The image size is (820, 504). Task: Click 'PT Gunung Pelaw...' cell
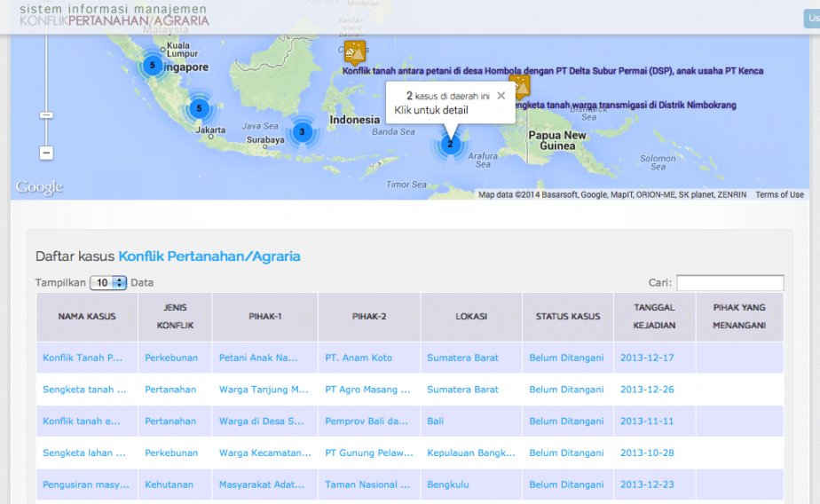(x=369, y=453)
